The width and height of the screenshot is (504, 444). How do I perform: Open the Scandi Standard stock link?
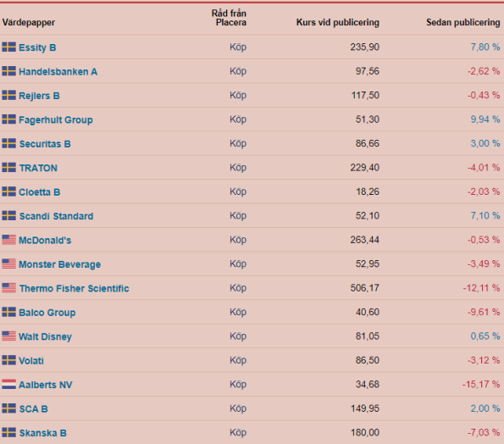coord(56,216)
